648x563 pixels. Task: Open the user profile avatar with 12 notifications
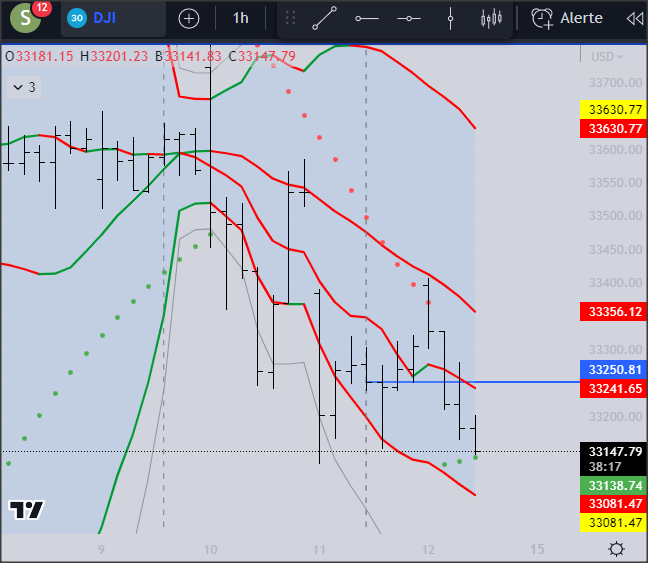pyautogui.click(x=26, y=17)
